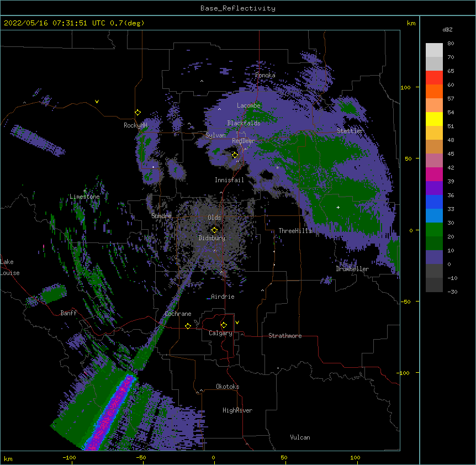This screenshot has height=465, width=476.
Task: Select the indigo 10 dBZ legend color
Action: [434, 257]
